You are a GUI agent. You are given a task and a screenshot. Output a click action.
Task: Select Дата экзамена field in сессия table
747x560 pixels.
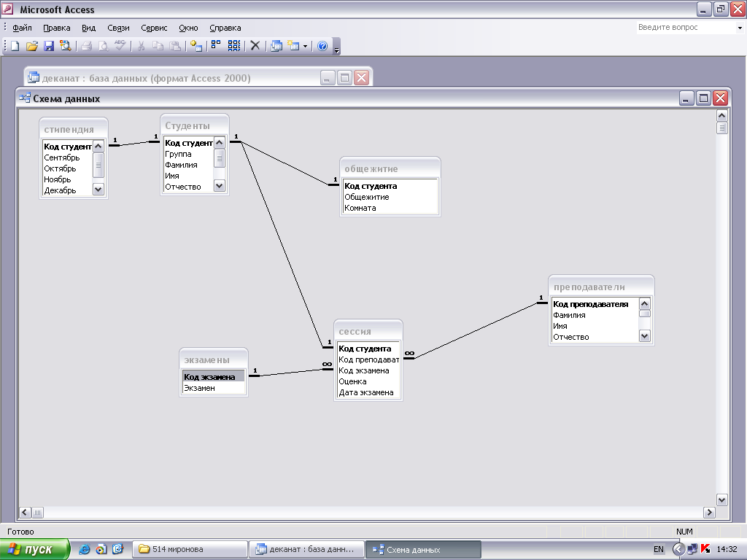(x=368, y=392)
